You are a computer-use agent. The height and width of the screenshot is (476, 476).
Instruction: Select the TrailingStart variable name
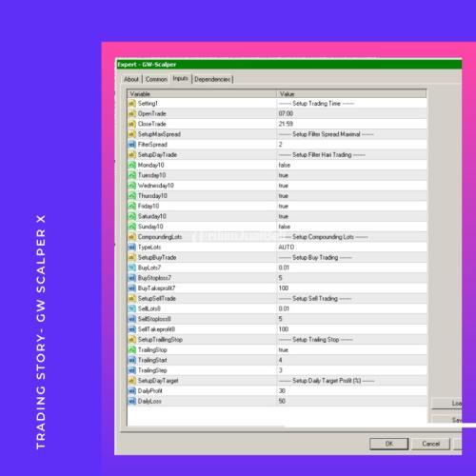tap(152, 360)
